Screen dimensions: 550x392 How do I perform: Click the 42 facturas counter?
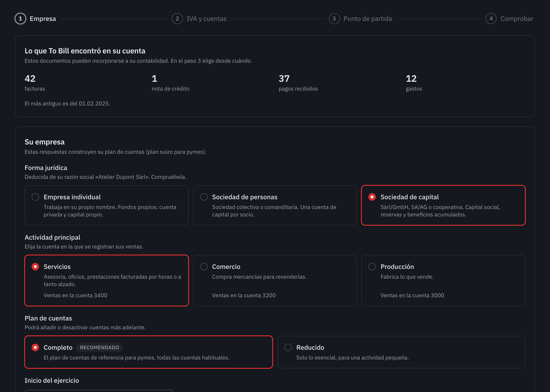[35, 83]
